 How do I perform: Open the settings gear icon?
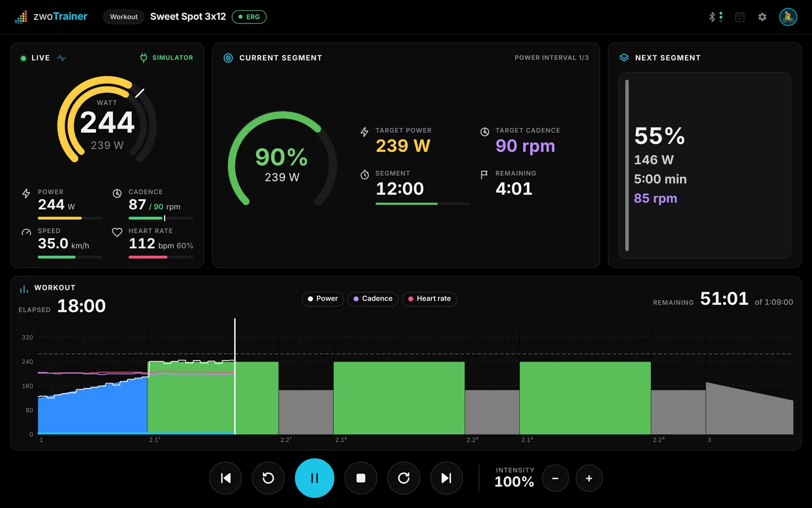pyautogui.click(x=762, y=17)
